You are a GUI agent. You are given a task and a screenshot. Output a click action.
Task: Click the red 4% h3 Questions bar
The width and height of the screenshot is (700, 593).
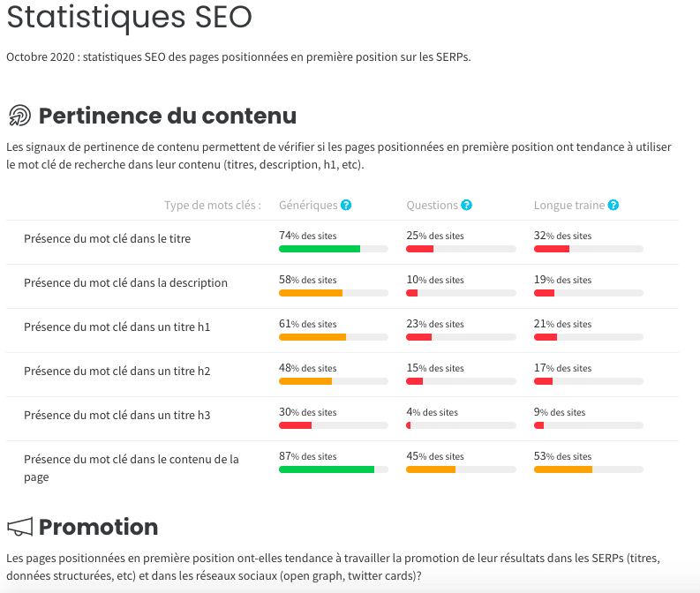point(409,425)
